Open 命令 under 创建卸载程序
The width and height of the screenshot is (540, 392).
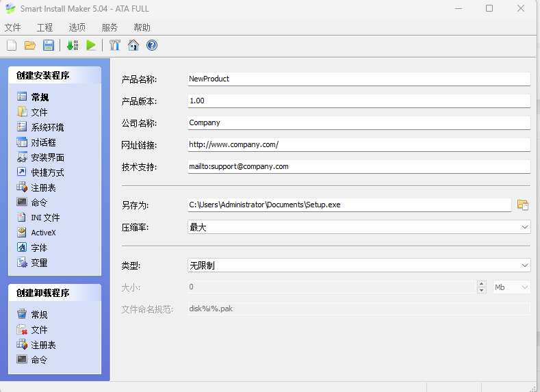(39, 360)
